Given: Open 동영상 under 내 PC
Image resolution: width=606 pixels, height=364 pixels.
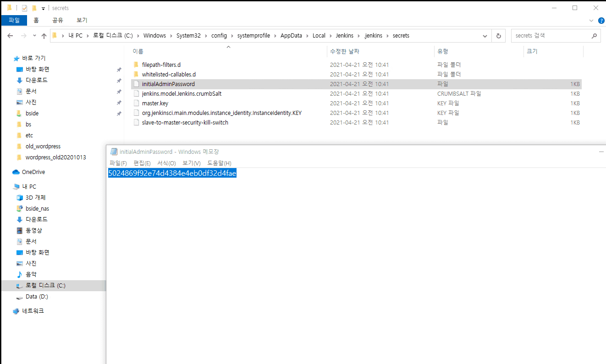Looking at the screenshot, I should point(33,231).
